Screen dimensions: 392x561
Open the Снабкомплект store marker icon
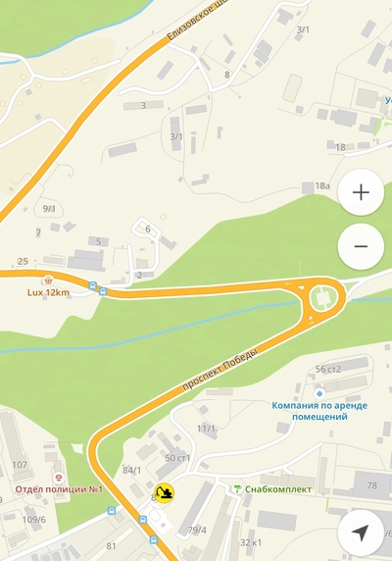click(237, 489)
